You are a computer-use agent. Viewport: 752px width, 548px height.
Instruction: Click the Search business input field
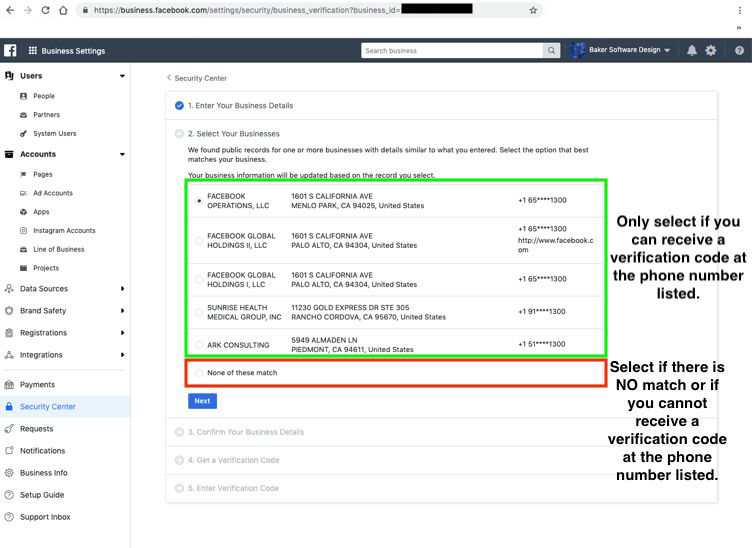coord(452,50)
